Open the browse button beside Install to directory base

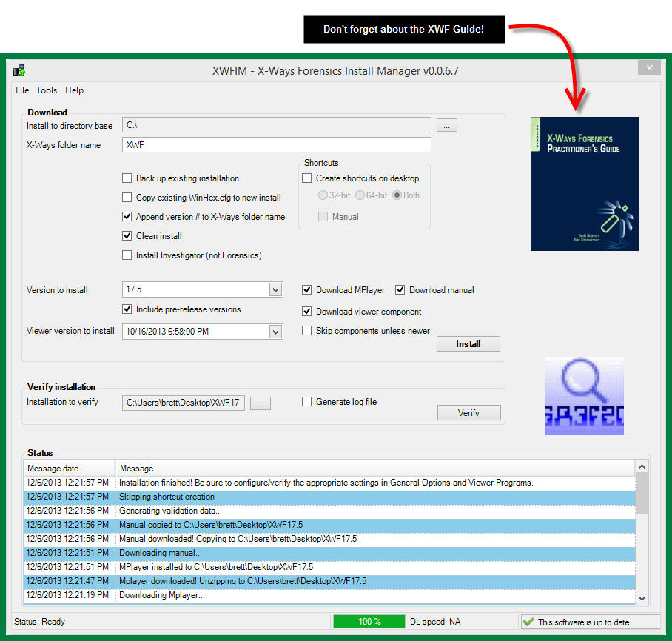446,124
